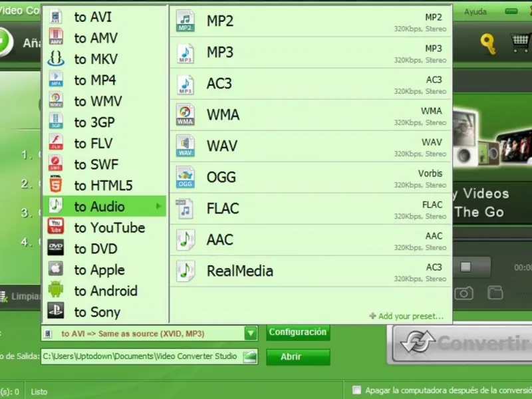The width and height of the screenshot is (532, 399).
Task: Click the AMV format icon
Action: (56, 37)
